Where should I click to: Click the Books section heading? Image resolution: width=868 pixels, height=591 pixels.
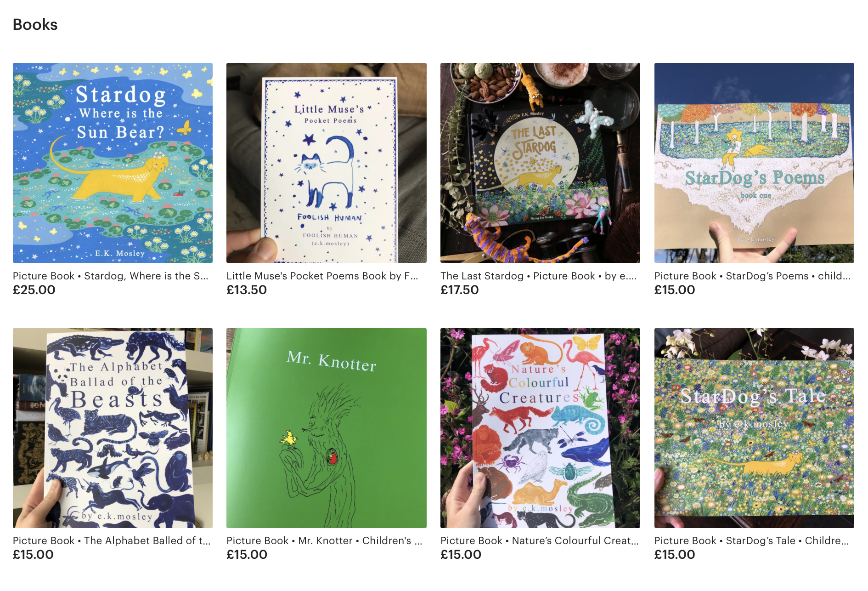point(35,24)
